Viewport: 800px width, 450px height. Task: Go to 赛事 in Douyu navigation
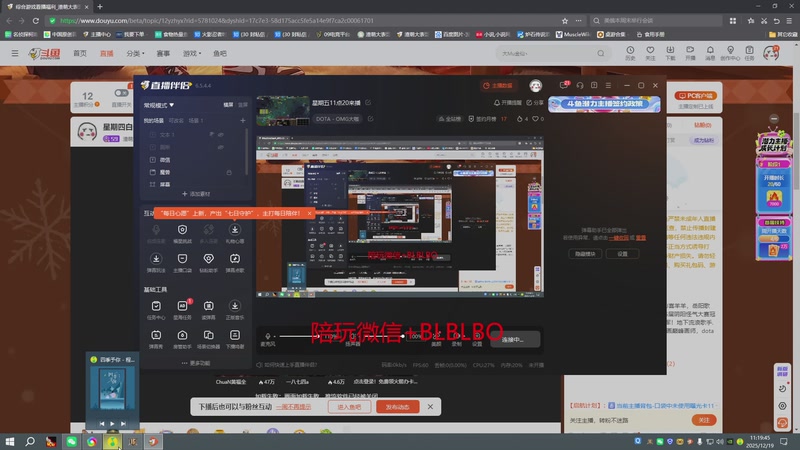[x=163, y=53]
